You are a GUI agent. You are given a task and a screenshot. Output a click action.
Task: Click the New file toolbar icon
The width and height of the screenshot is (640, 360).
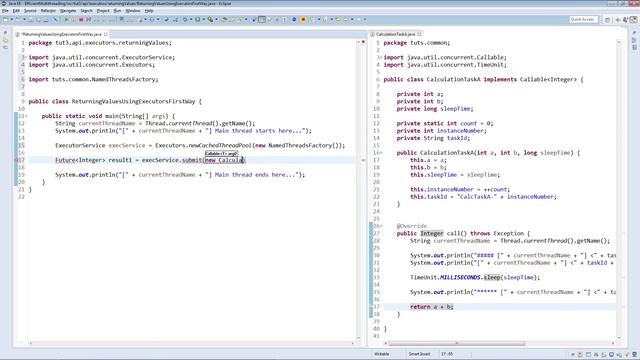[5, 20]
